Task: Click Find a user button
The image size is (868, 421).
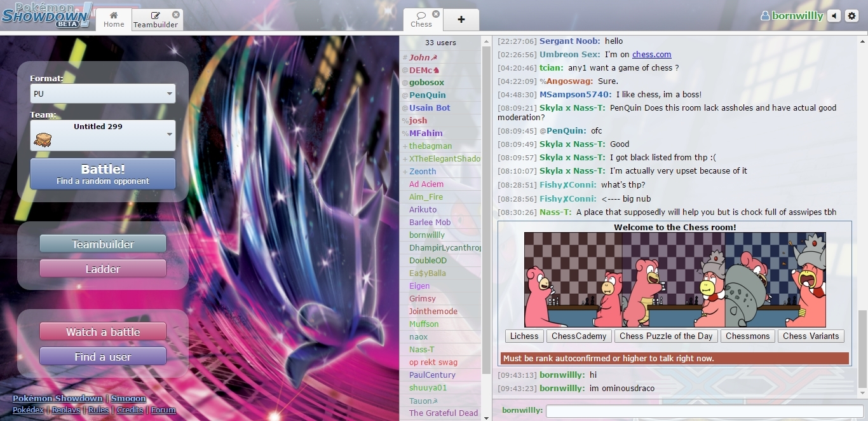Action: [103, 357]
